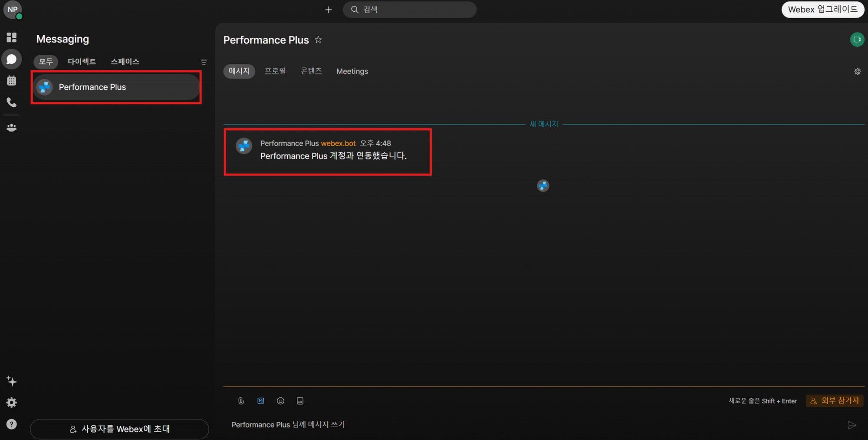Select the 모두 filter tab
868x440 pixels.
coord(46,62)
